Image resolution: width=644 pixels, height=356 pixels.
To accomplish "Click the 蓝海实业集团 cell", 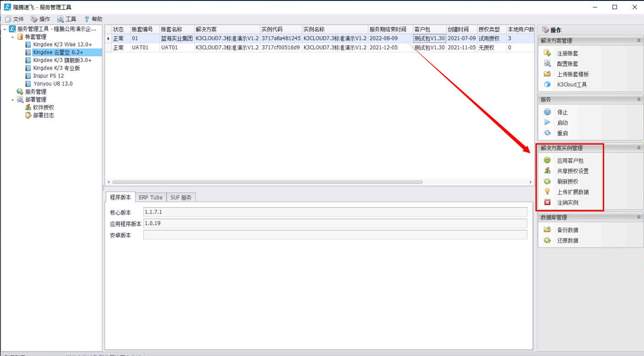I will point(177,38).
